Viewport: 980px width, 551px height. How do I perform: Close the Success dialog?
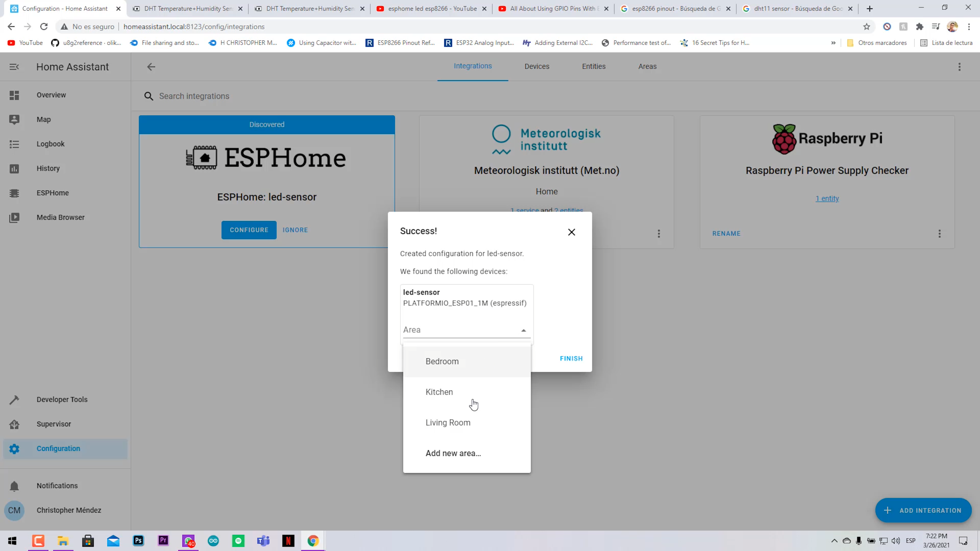tap(572, 232)
